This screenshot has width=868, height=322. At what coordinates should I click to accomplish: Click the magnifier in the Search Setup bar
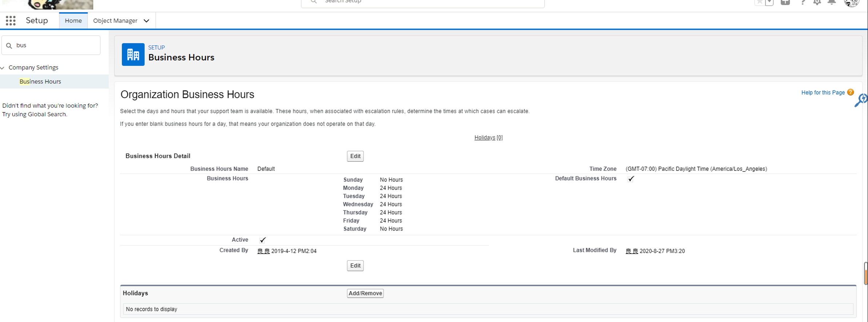coord(314,2)
